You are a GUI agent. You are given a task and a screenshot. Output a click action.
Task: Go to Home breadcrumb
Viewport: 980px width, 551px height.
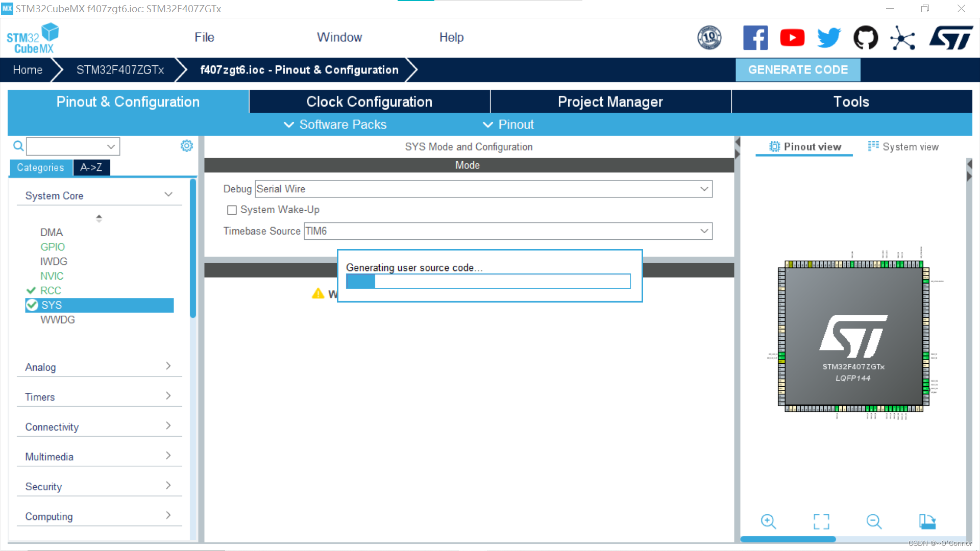28,70
